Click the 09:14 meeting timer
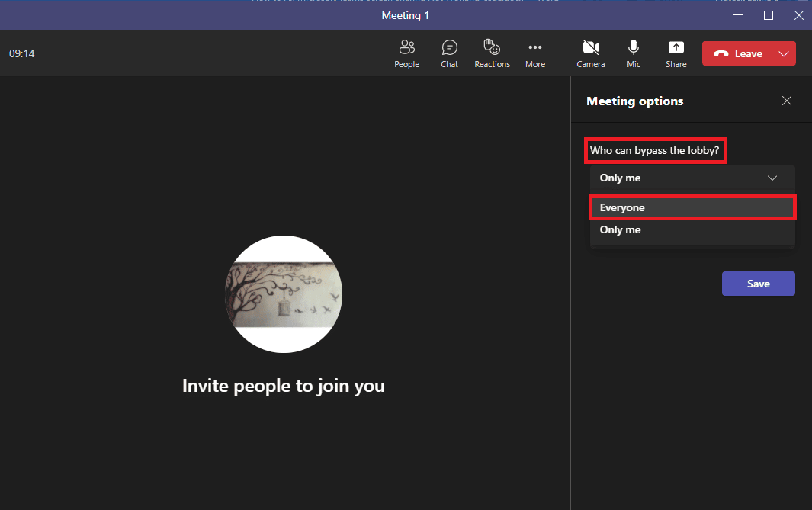812x510 pixels. [22, 53]
